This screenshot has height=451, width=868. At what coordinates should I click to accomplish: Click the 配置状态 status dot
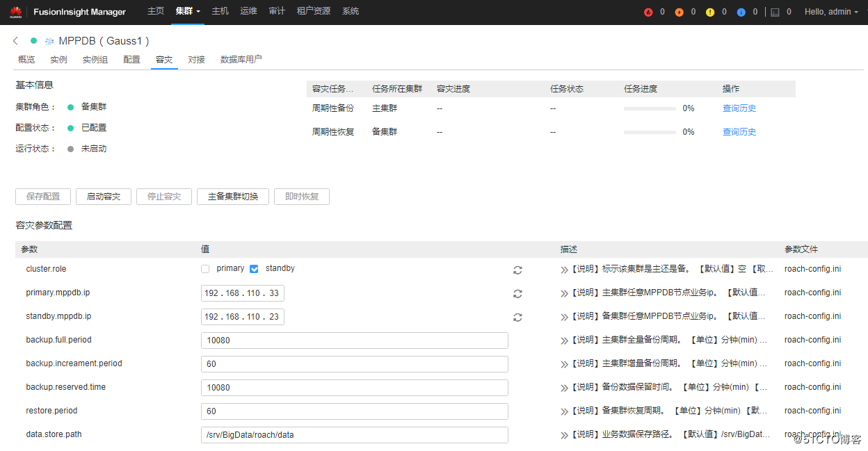[x=71, y=128]
